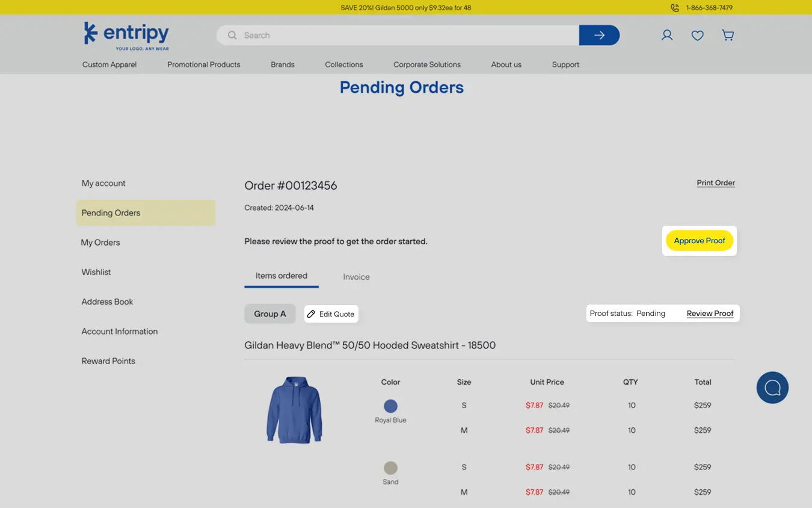
Task: Click the search magnifier icon
Action: click(232, 36)
